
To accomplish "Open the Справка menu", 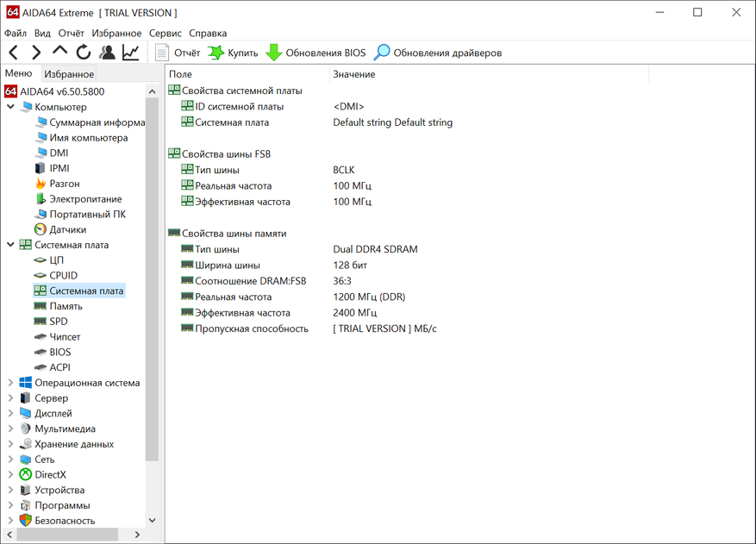I will tap(208, 34).
